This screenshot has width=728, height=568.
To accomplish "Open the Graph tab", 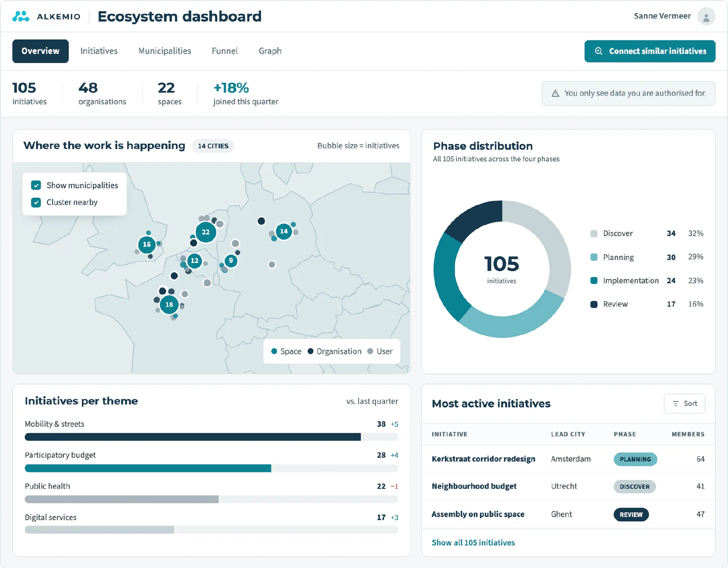I will pos(270,51).
